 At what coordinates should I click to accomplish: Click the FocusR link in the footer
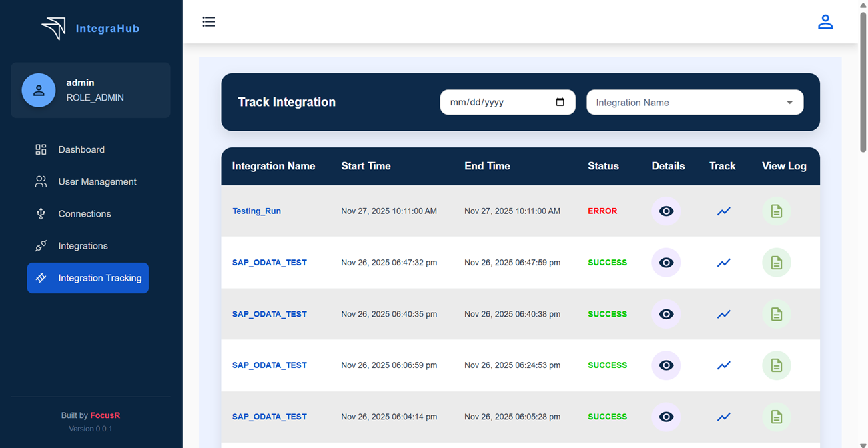click(105, 415)
